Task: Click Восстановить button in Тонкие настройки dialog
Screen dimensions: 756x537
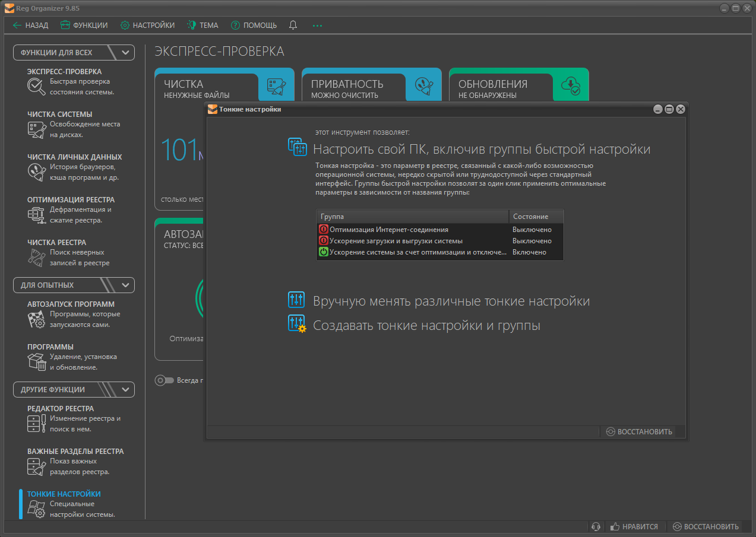Action: click(x=639, y=431)
